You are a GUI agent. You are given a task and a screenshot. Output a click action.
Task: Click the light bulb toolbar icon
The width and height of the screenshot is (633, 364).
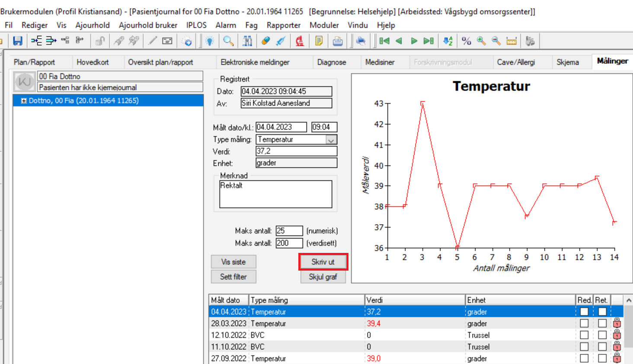tap(210, 41)
